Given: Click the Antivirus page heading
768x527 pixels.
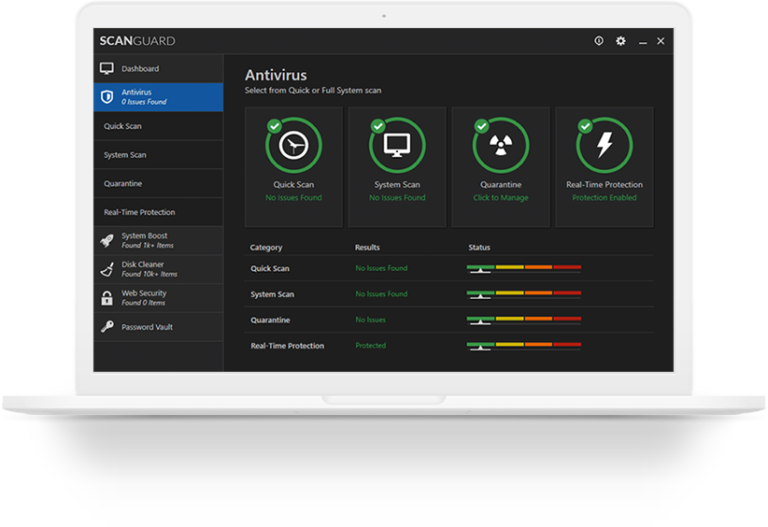Looking at the screenshot, I should tap(276, 75).
